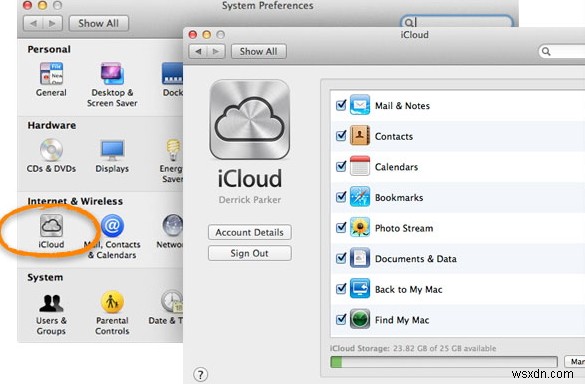This screenshot has height=384, width=585.
Task: Click Show All in iCloud window
Action: 259,51
